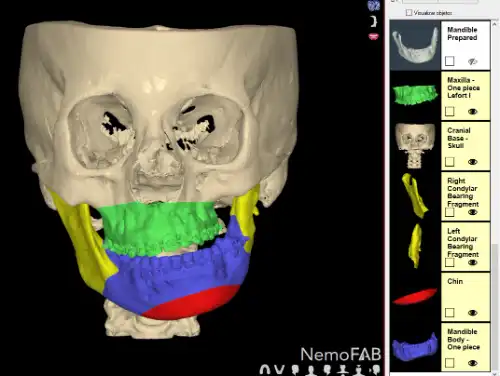Choose the head silhouette right of the V-shaped icon

[x=295, y=370]
